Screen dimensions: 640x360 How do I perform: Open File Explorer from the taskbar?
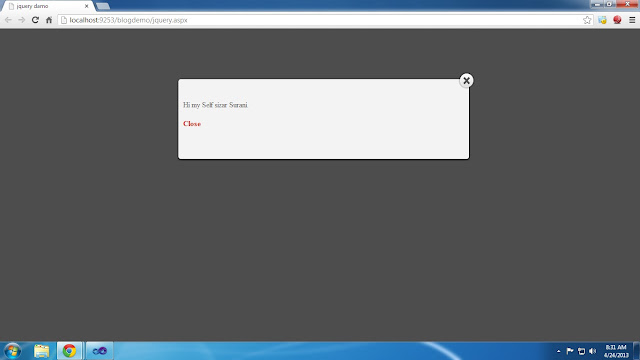pos(41,351)
